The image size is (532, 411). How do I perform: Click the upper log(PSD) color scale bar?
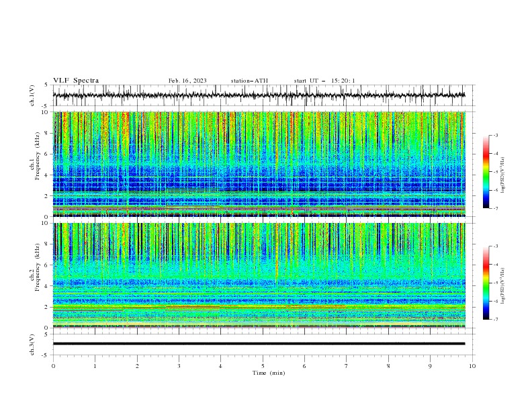tap(486, 172)
